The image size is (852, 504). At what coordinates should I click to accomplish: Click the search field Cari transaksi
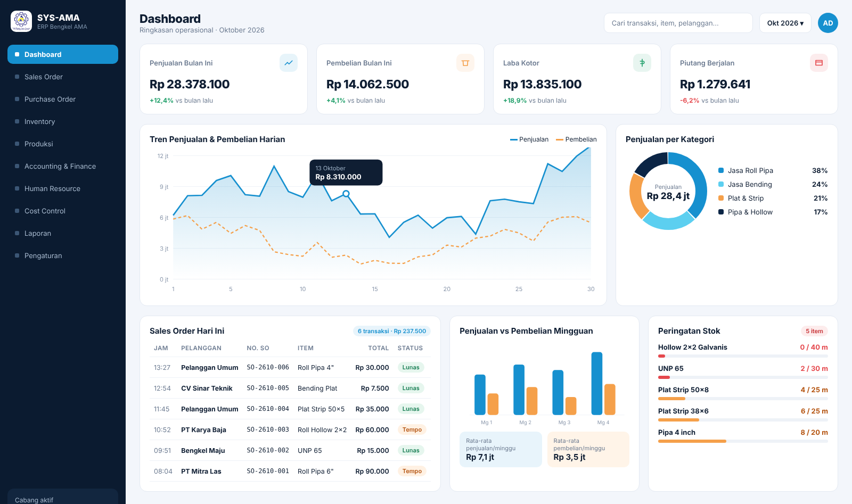click(x=678, y=23)
